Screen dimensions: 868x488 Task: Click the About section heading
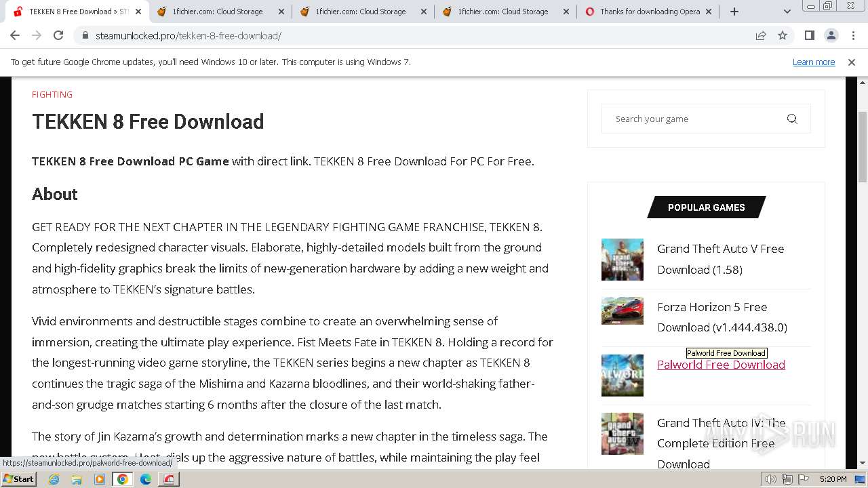click(x=55, y=195)
